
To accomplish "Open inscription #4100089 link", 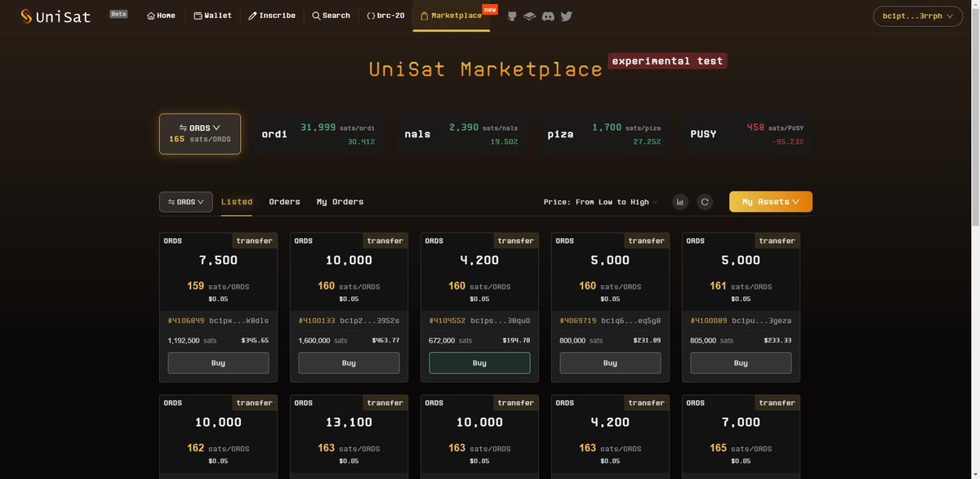I will [x=709, y=320].
